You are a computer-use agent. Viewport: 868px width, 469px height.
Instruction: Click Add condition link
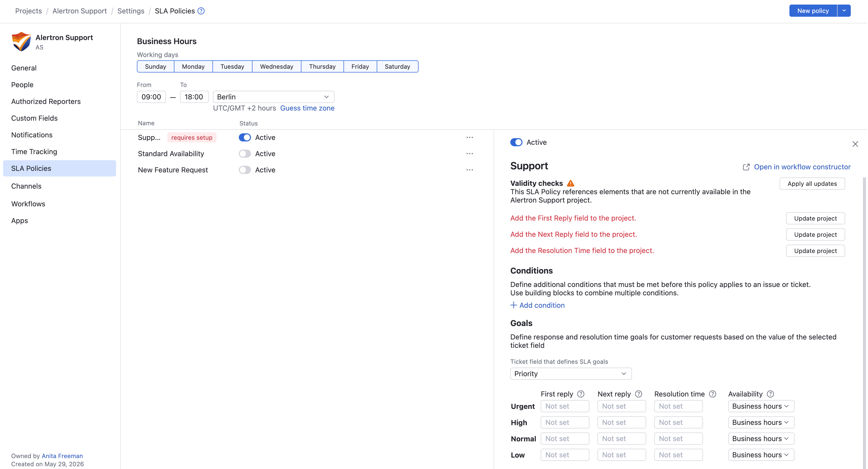[542, 305]
